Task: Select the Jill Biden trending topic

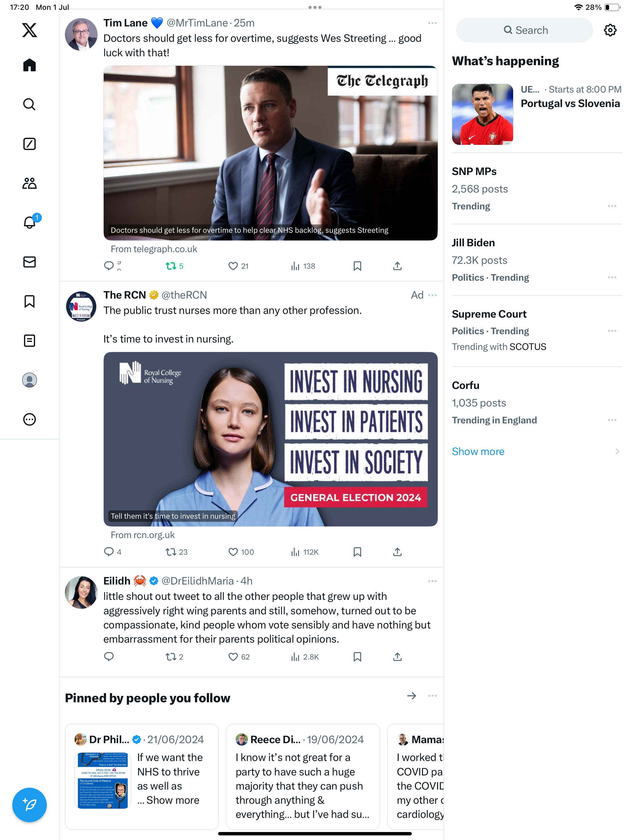Action: click(473, 243)
